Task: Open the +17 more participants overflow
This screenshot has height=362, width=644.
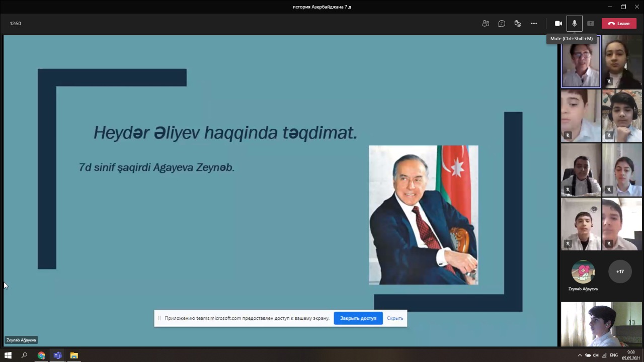Action: point(620,271)
